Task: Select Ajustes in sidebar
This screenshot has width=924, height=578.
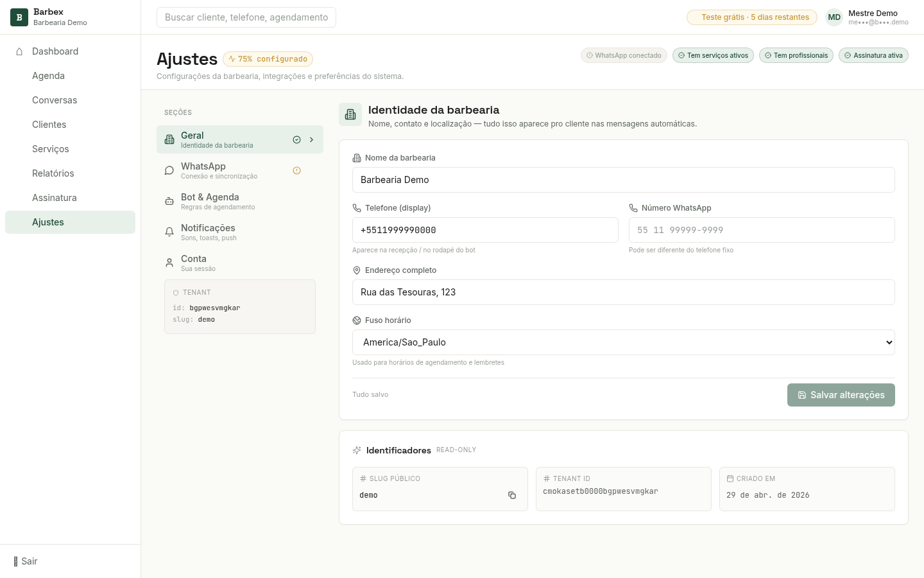Action: pyautogui.click(x=70, y=222)
